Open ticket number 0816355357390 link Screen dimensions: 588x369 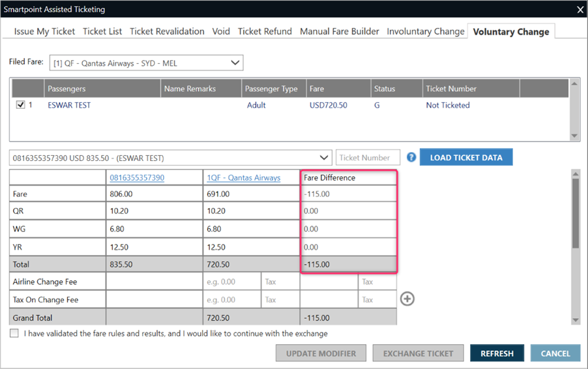[137, 177]
